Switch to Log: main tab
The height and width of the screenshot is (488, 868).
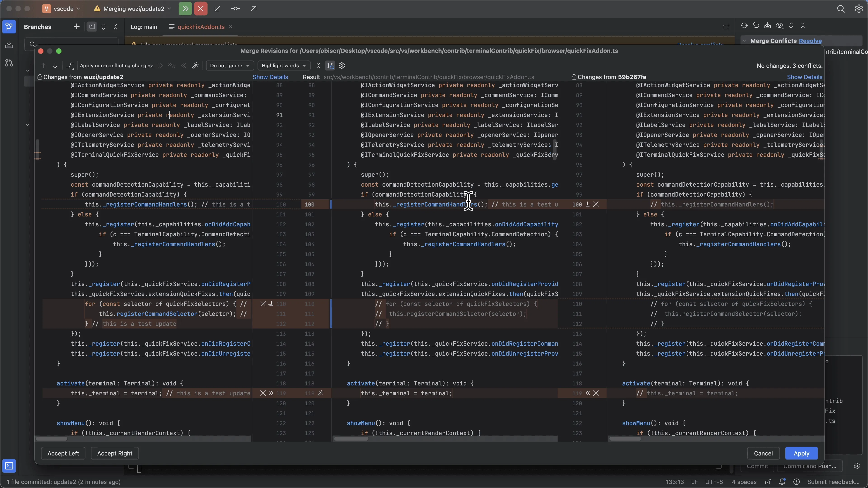coord(144,27)
